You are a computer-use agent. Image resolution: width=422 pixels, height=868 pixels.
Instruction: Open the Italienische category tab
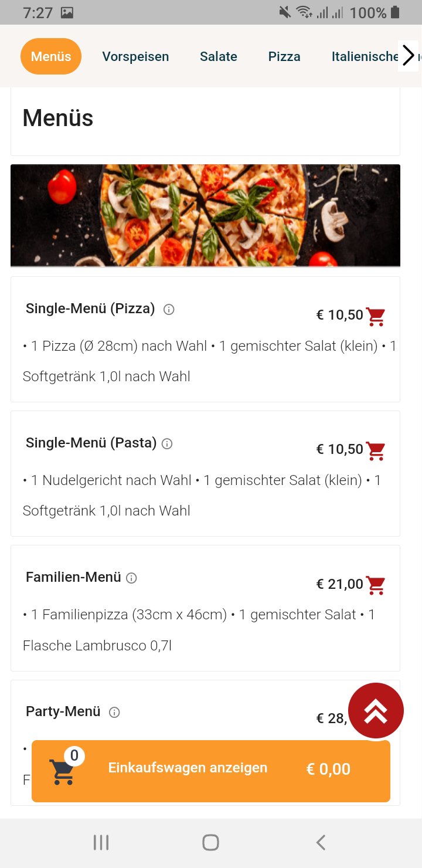point(365,56)
